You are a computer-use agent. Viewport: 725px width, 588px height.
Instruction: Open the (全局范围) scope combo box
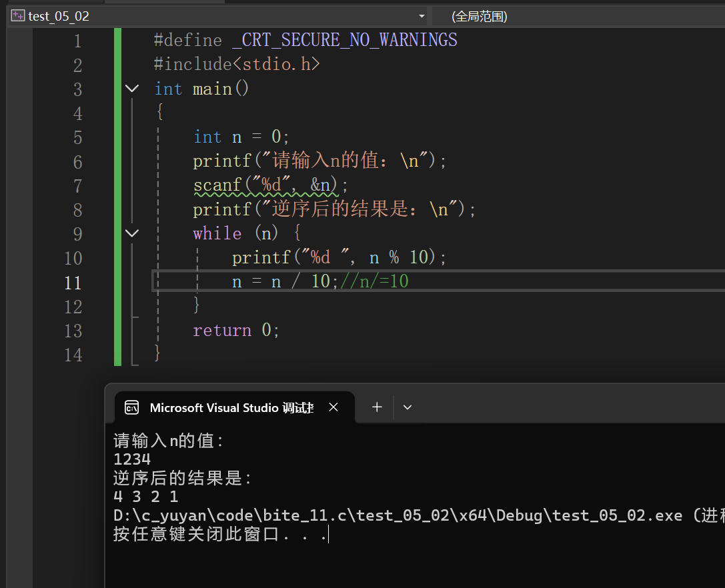click(x=578, y=17)
